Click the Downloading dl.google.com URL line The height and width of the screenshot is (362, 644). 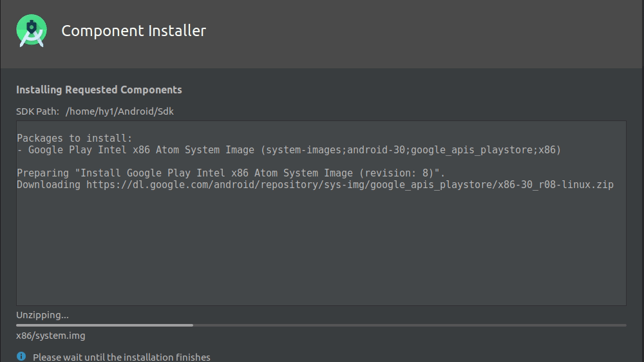click(315, 185)
